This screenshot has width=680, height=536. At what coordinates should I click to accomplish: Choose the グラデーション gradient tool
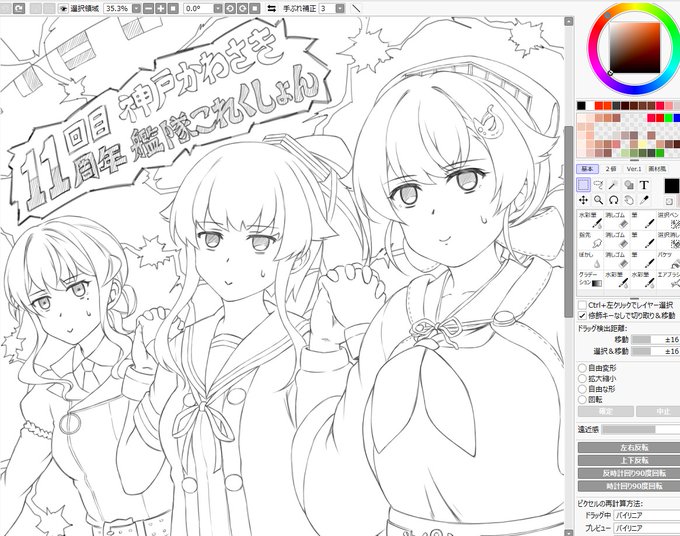[590, 279]
